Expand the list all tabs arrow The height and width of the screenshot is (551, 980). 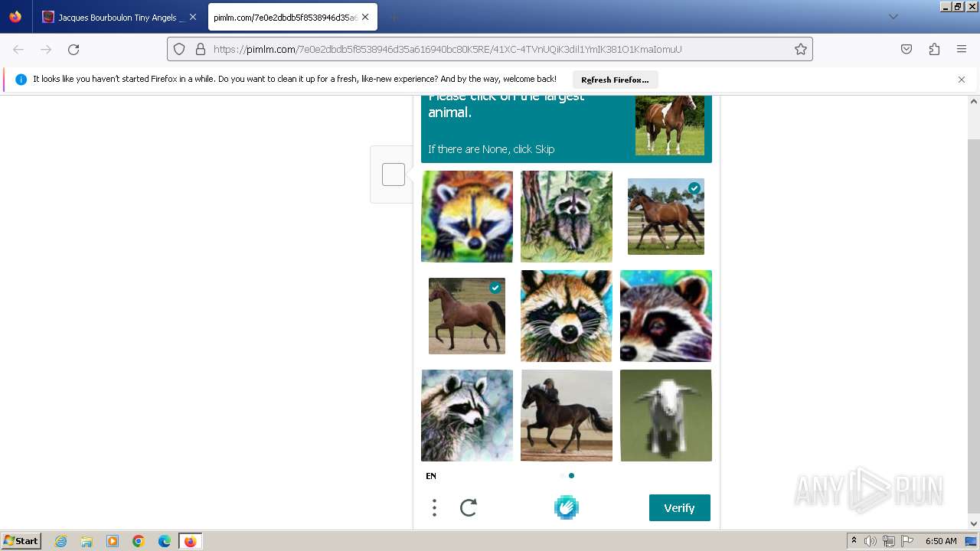coord(893,17)
